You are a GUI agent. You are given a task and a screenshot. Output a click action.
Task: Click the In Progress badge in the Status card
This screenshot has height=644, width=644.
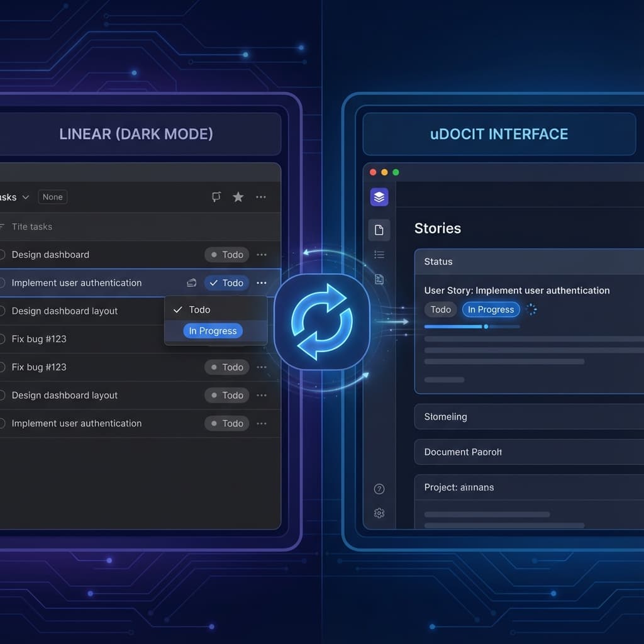point(491,309)
